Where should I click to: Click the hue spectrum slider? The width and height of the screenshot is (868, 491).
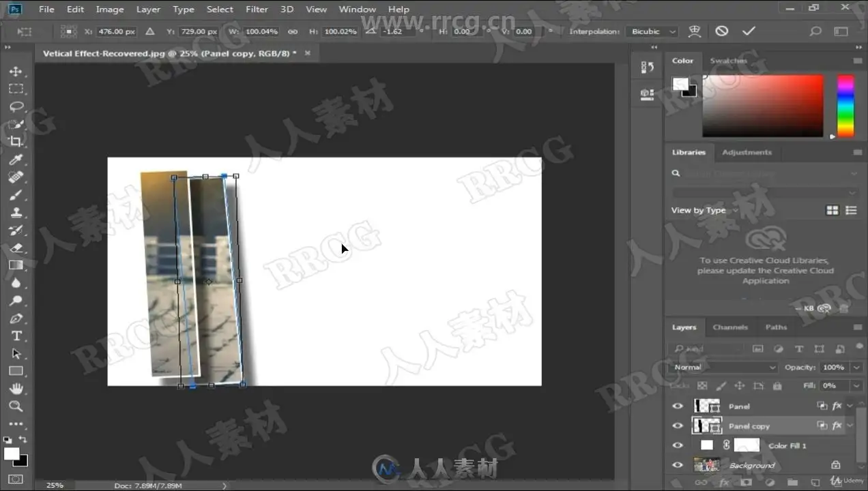[x=845, y=106]
